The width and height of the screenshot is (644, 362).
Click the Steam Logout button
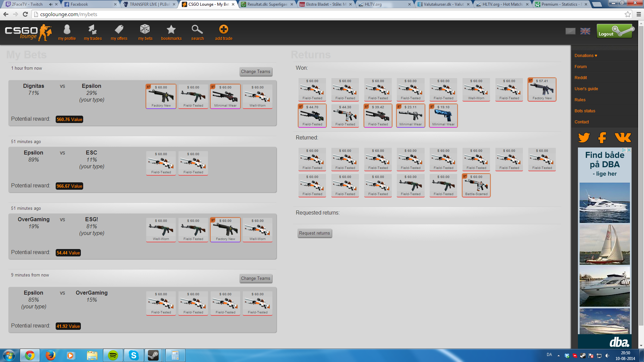tap(614, 31)
